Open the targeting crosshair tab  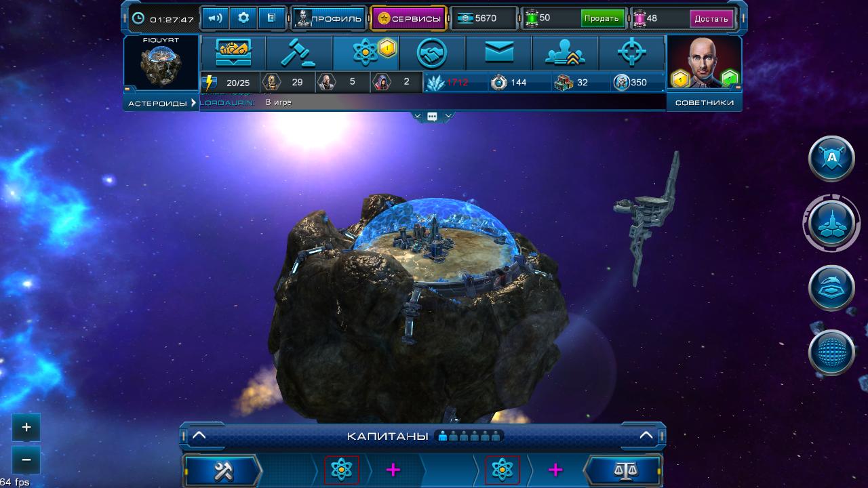631,53
